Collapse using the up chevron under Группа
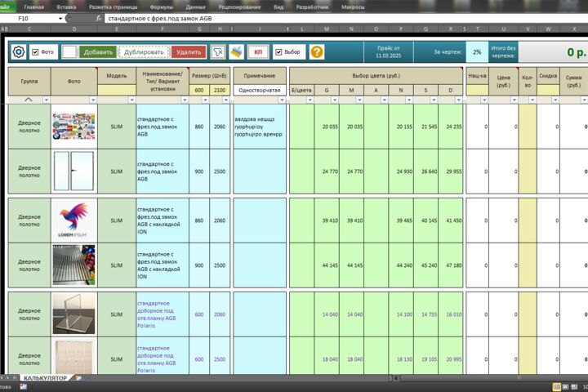This screenshot has height=392, width=588. 28,100
